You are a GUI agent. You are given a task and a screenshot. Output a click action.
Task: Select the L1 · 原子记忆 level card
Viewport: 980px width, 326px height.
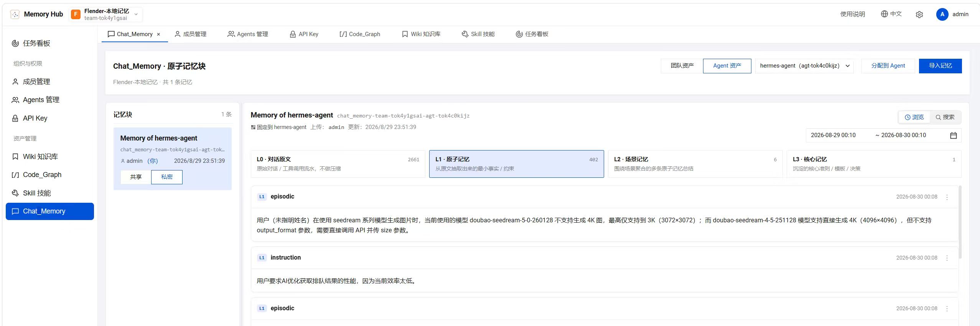click(516, 164)
